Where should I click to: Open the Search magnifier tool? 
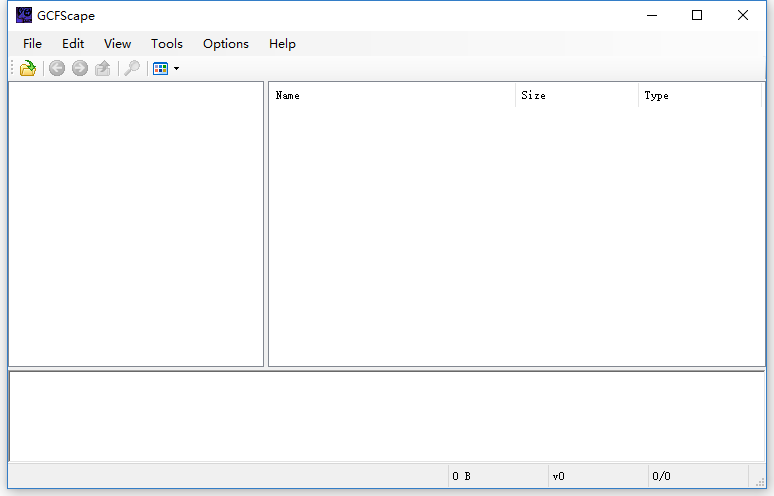pyautogui.click(x=132, y=68)
